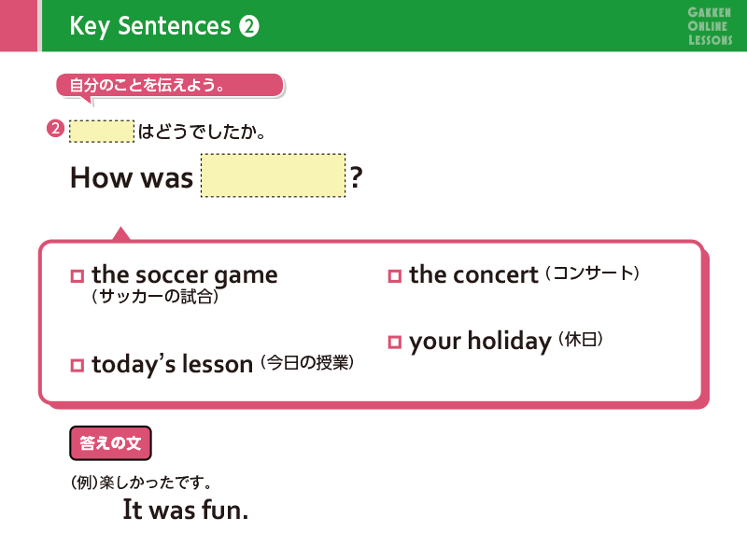This screenshot has height=560, width=747.
Task: Click the 答えの文 label button
Action: (110, 443)
